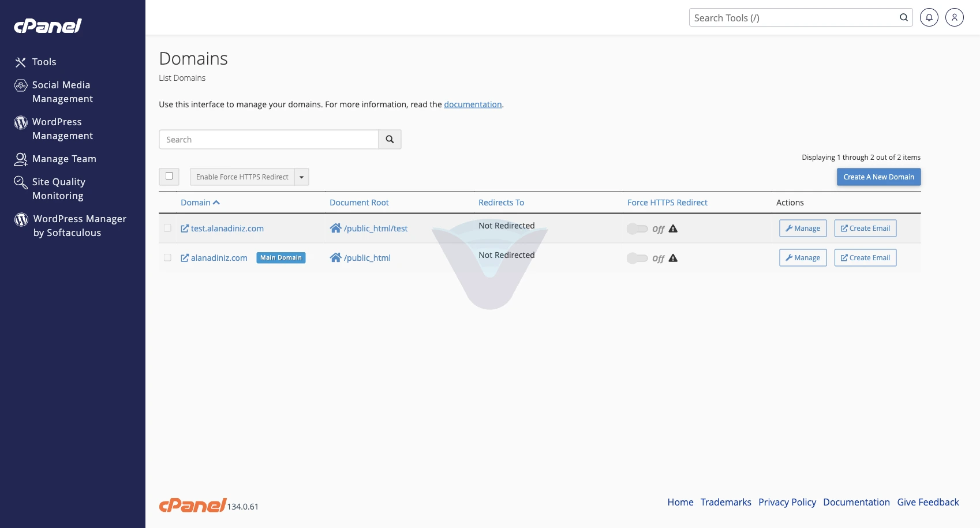Tick the checkbox for alanadiniz.com

click(x=167, y=257)
